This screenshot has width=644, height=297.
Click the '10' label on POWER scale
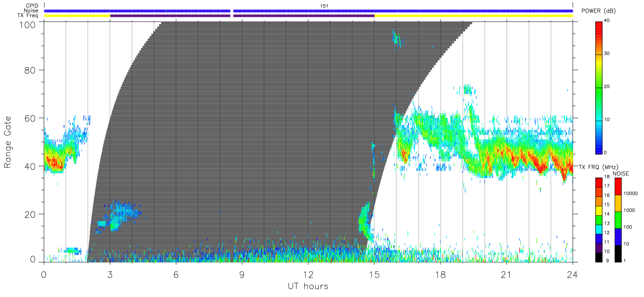coord(608,120)
